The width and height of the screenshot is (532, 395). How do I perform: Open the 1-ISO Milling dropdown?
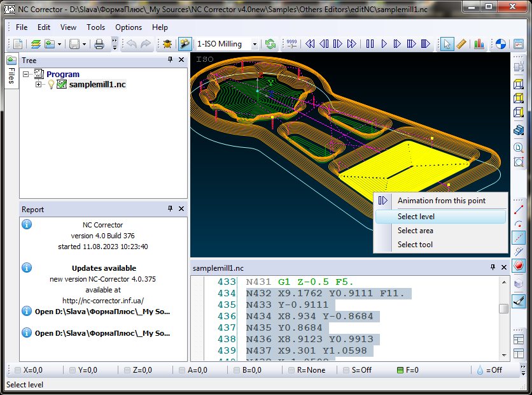(x=255, y=45)
